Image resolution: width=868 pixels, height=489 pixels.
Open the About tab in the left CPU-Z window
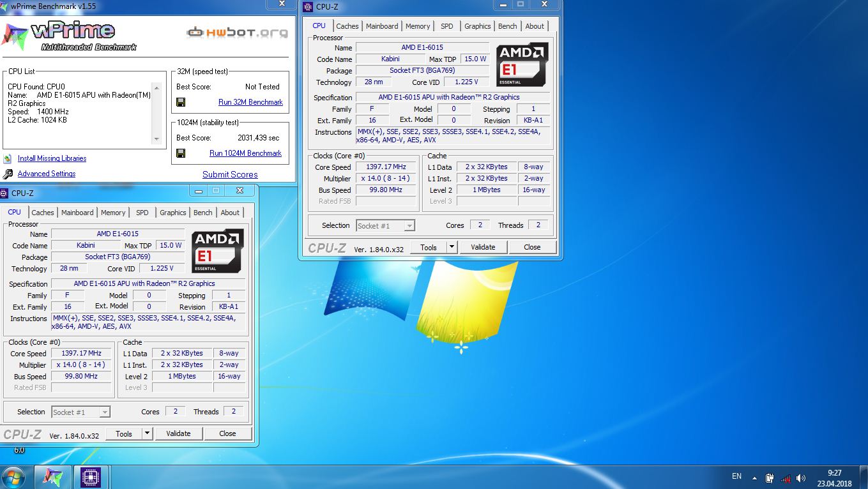230,213
